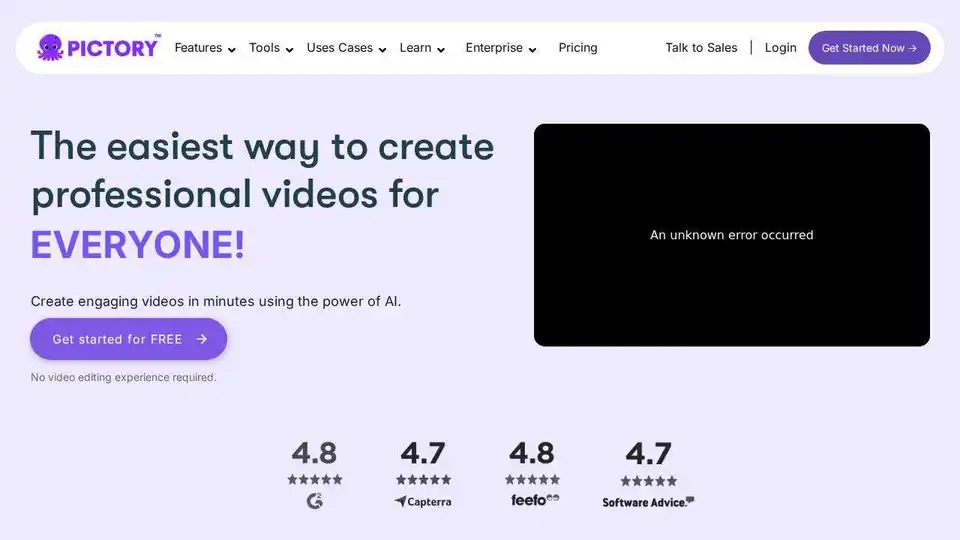
Task: Click the feefo logo
Action: click(534, 500)
